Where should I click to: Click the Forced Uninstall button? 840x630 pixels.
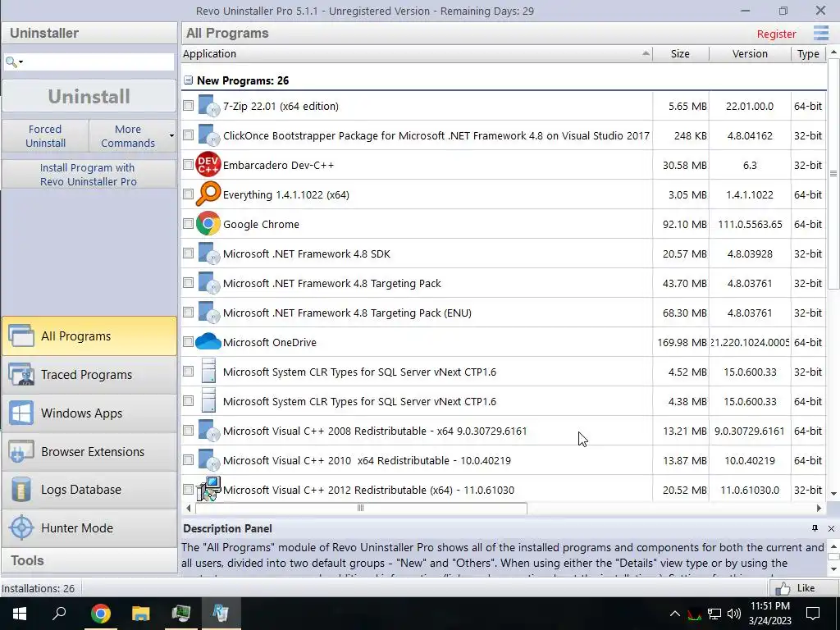[x=45, y=136]
